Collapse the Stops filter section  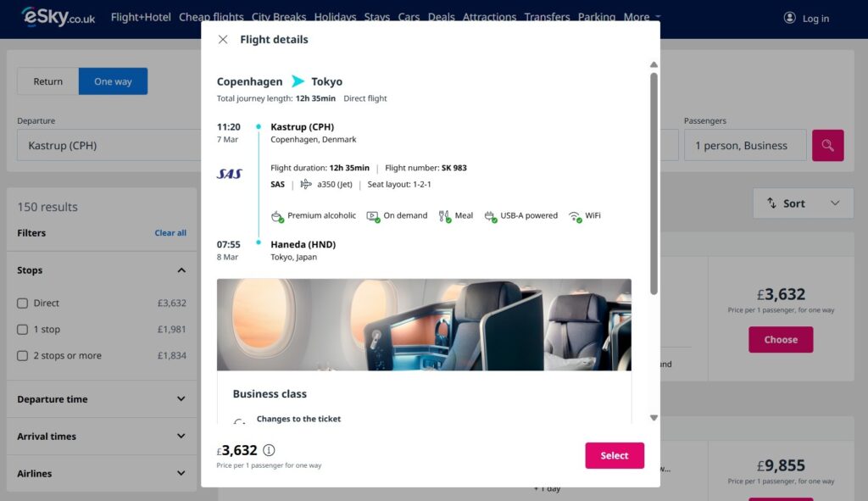tap(181, 270)
